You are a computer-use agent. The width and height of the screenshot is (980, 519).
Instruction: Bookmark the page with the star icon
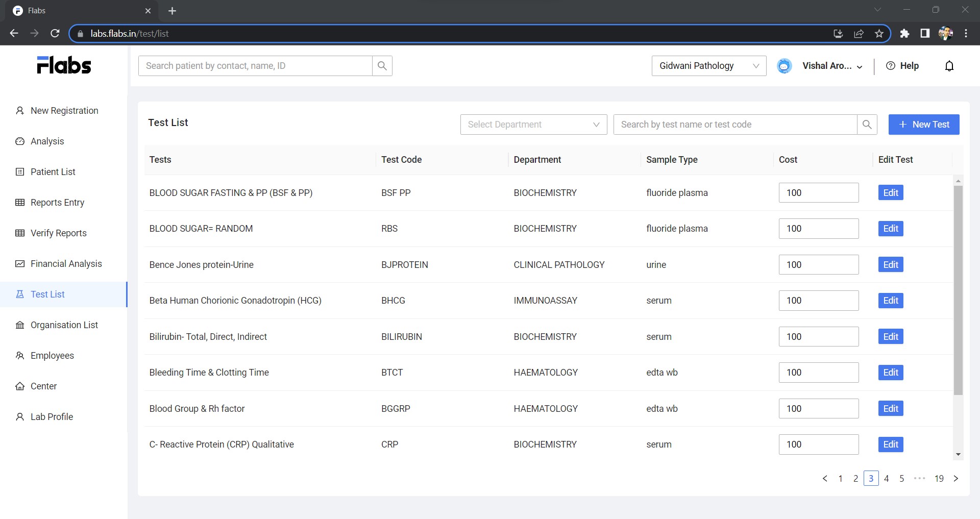click(879, 33)
